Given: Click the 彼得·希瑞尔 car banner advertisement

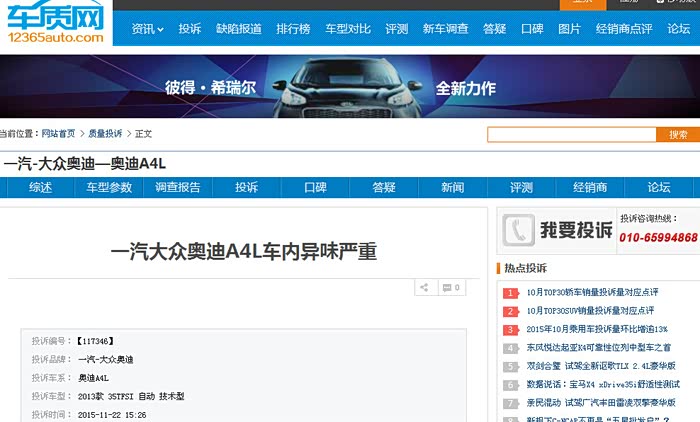Looking at the screenshot, I should pyautogui.click(x=350, y=87).
